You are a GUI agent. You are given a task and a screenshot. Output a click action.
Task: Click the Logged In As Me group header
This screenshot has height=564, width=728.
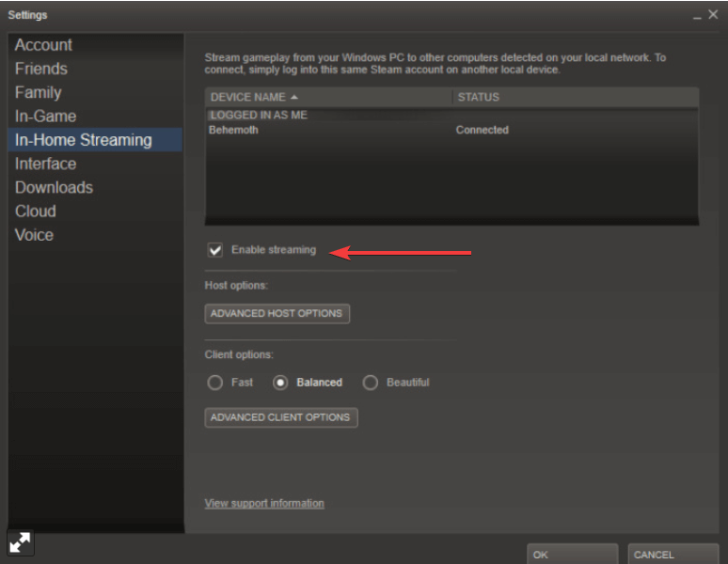coord(259,115)
